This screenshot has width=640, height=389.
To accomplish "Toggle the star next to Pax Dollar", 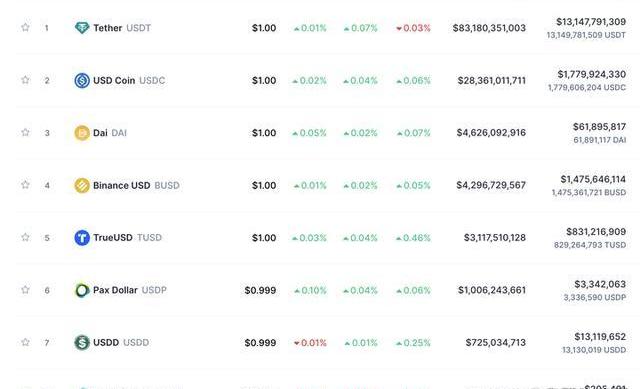I will [x=25, y=289].
